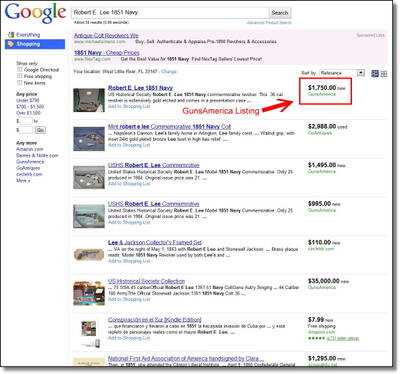Viewport: 400px width, 374px height.
Task: Focus the Google search query box
Action: [170, 13]
